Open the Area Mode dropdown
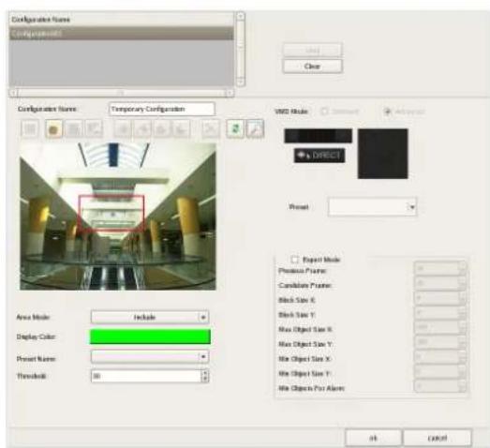 point(150,317)
